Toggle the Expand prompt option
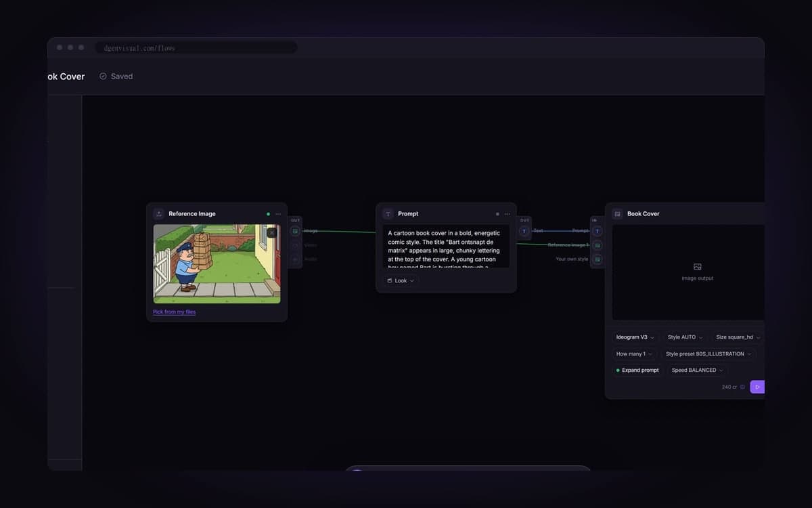812x508 pixels. [x=637, y=371]
